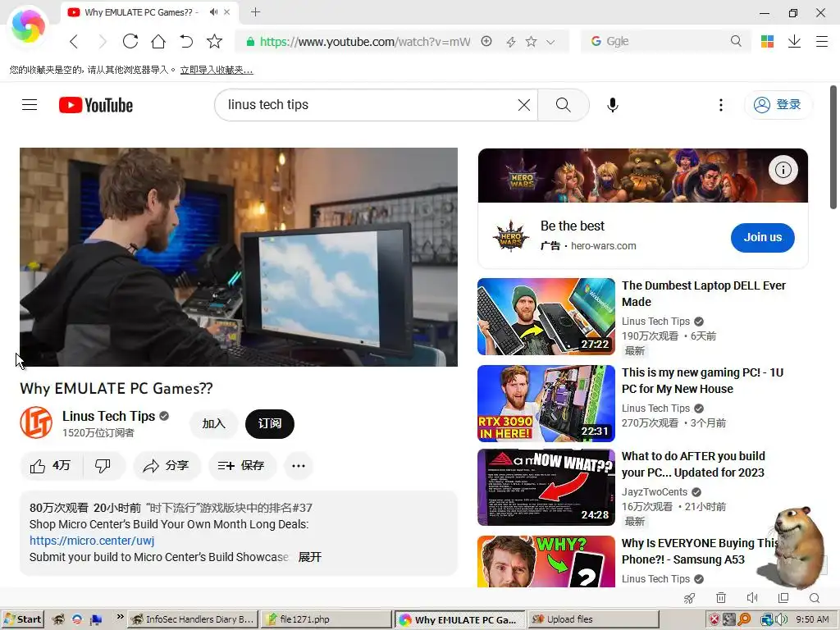The image size is (840, 630).
Task: Go to YouTube home via logo
Action: (x=96, y=105)
